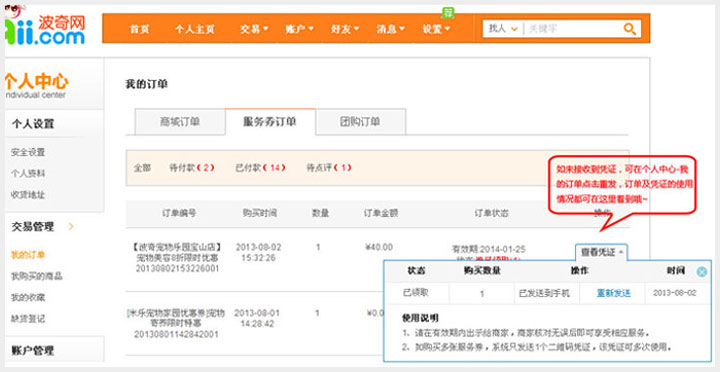The width and height of the screenshot is (720, 372).
Task: Open 我的订单 in sidebar
Action: (x=28, y=255)
